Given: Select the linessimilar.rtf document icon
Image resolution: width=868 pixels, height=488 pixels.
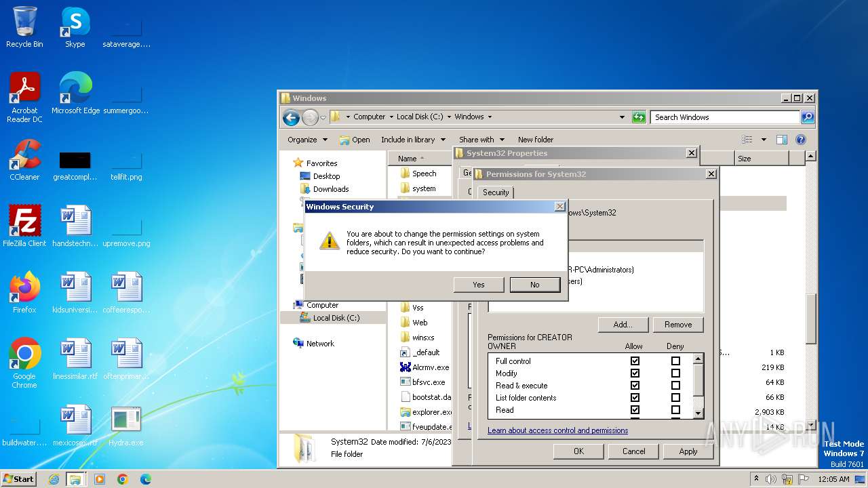Looking at the screenshot, I should click(75, 359).
